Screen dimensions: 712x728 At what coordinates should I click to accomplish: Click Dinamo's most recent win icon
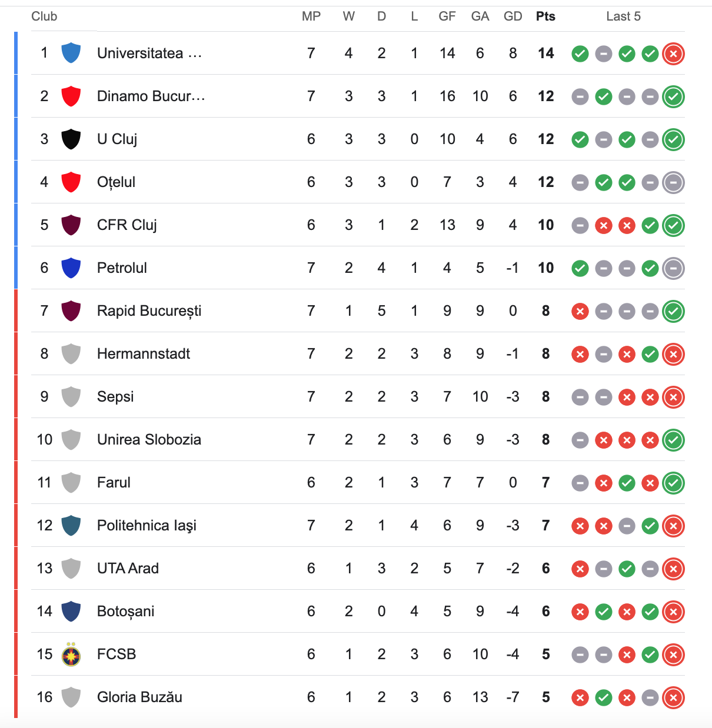tap(673, 97)
